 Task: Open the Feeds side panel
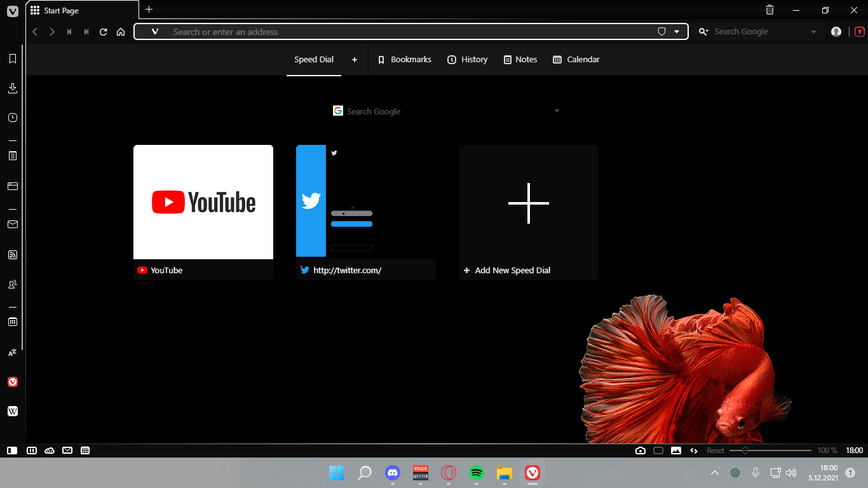[x=12, y=255]
